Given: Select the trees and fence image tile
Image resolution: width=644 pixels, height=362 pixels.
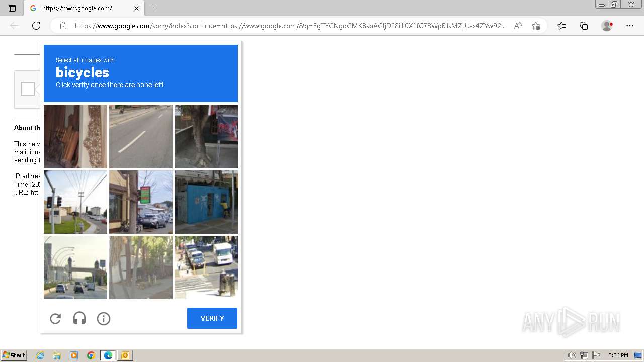Looking at the screenshot, I should [x=141, y=267].
